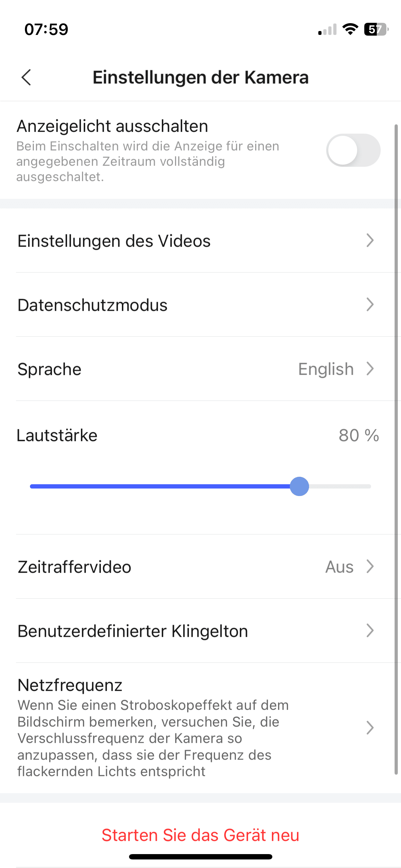401x868 pixels.
Task: Tap the Wi-Fi status icon
Action: click(x=350, y=29)
